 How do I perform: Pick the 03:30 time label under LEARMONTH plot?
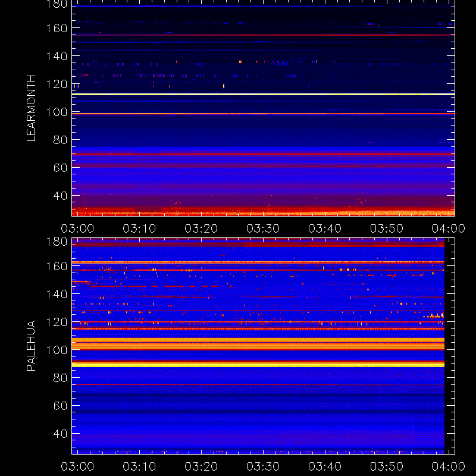263,228
